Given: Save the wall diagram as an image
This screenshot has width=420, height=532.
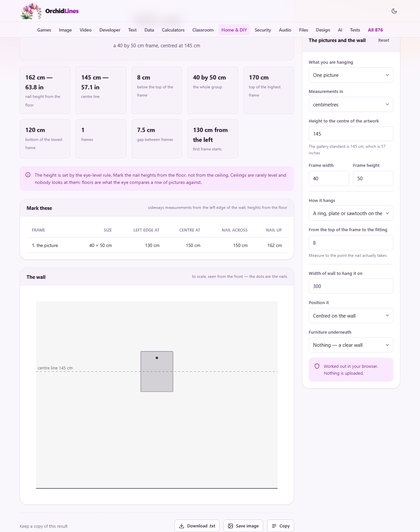Looking at the screenshot, I should 243,526.
